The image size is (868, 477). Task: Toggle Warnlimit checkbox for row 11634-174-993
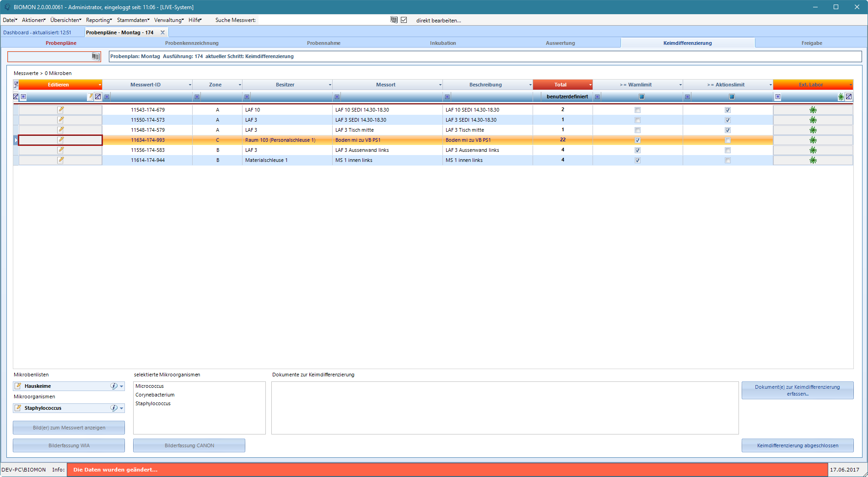point(637,140)
